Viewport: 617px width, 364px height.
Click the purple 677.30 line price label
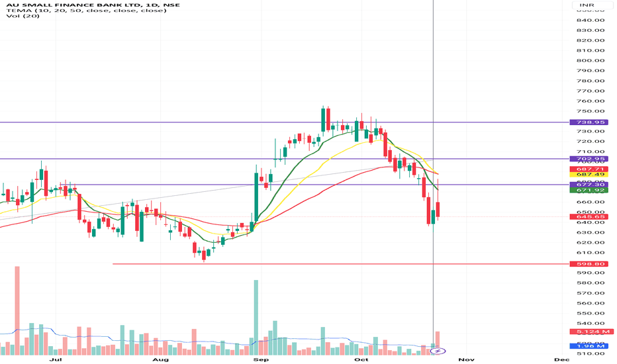589,185
